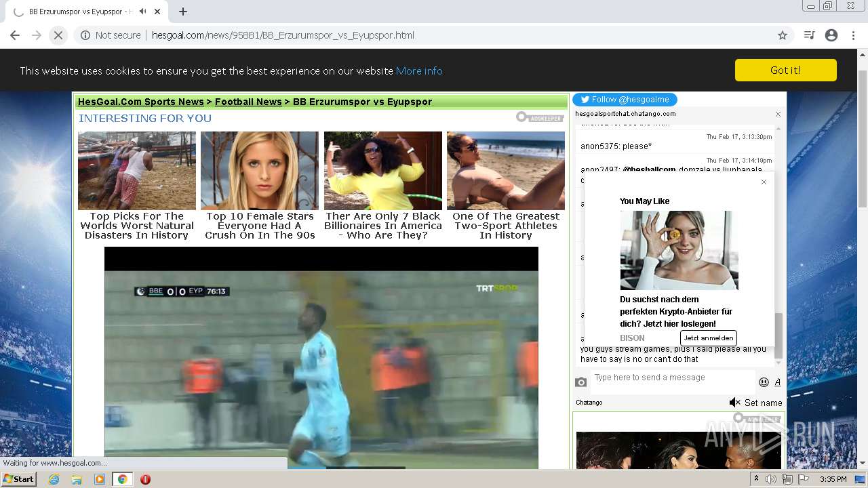Open the 90s female stars thumbnail
Image resolution: width=868 pixels, height=488 pixels.
click(260, 171)
